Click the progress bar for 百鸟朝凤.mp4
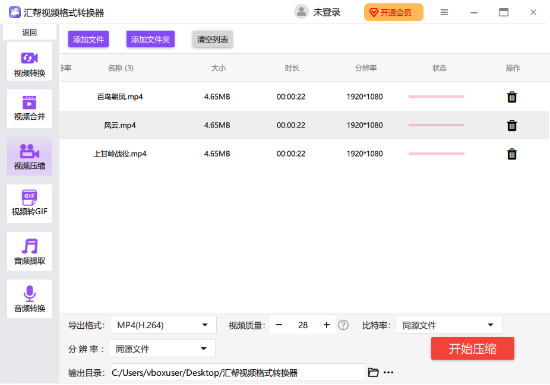Image resolution: width=550 pixels, height=385 pixels. click(x=436, y=96)
